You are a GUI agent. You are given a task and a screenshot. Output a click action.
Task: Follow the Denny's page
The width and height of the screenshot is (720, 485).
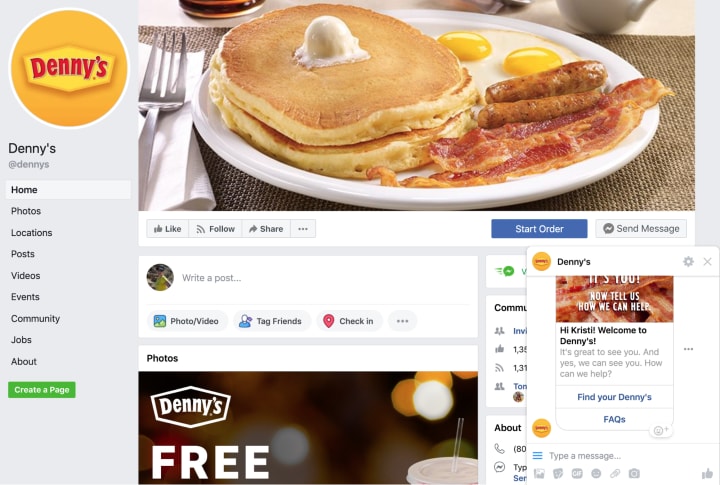coord(215,229)
